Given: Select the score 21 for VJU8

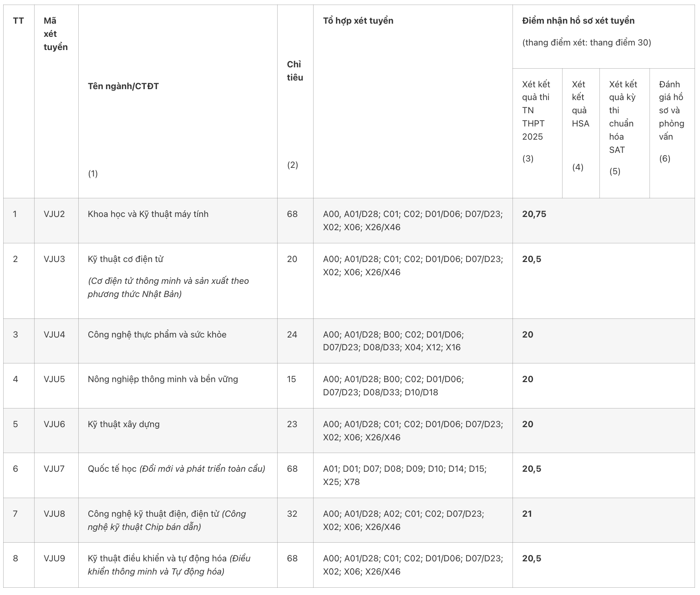Looking at the screenshot, I should (527, 514).
